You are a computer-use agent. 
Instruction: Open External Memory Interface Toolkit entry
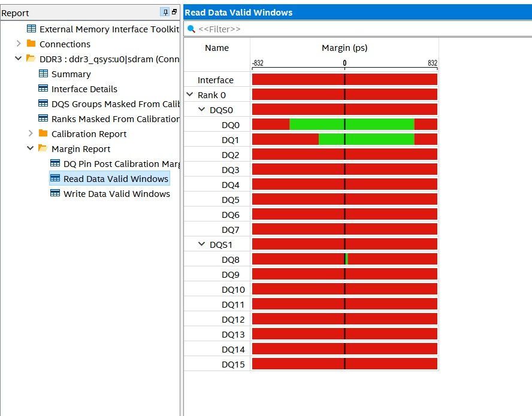(109, 29)
